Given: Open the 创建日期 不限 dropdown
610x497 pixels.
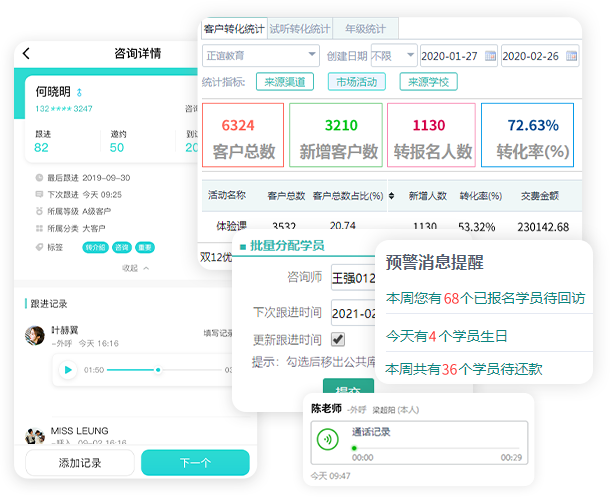Looking at the screenshot, I should click(393, 55).
